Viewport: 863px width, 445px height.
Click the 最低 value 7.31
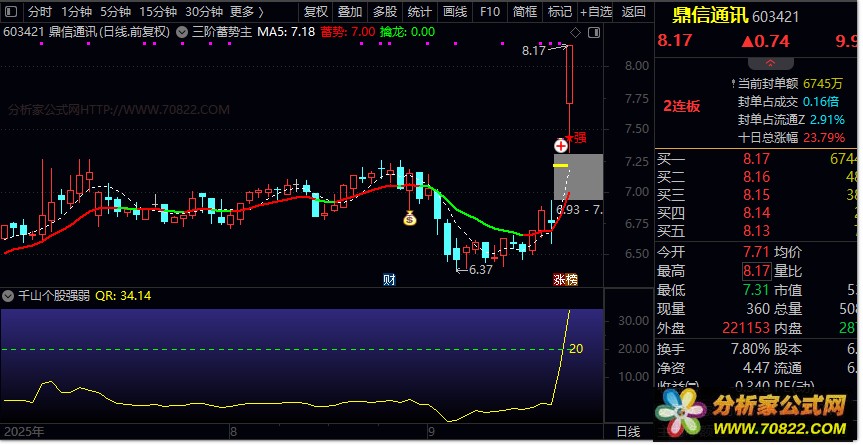(756, 290)
